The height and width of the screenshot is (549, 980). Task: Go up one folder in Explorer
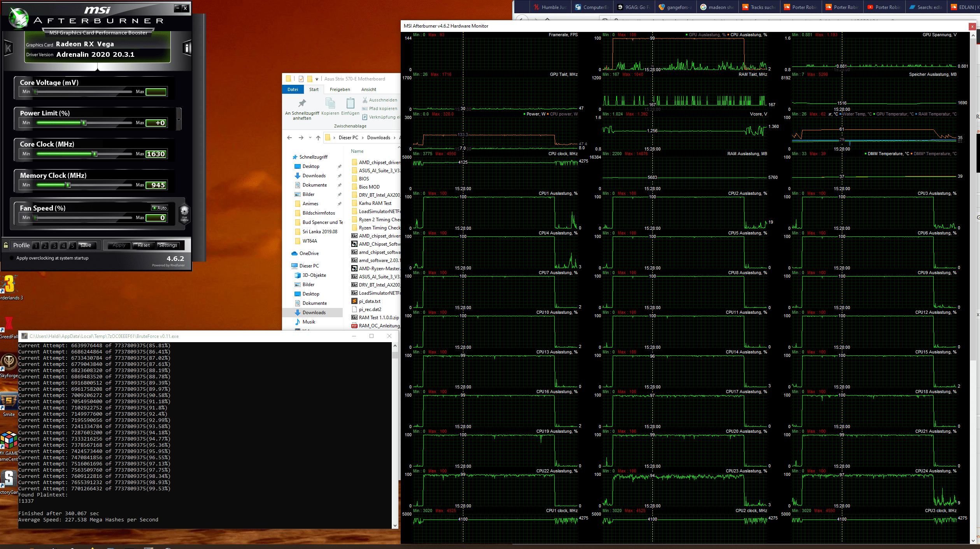point(318,138)
